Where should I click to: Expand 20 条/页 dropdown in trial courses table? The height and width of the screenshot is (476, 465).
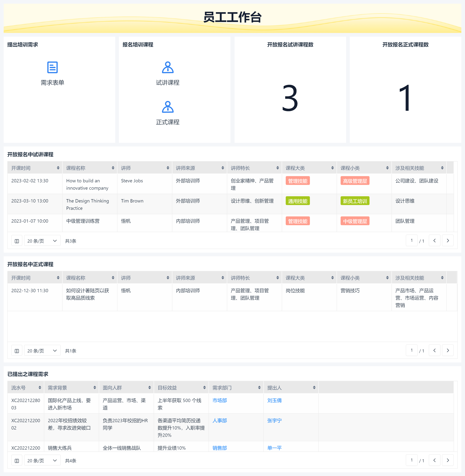click(42, 241)
